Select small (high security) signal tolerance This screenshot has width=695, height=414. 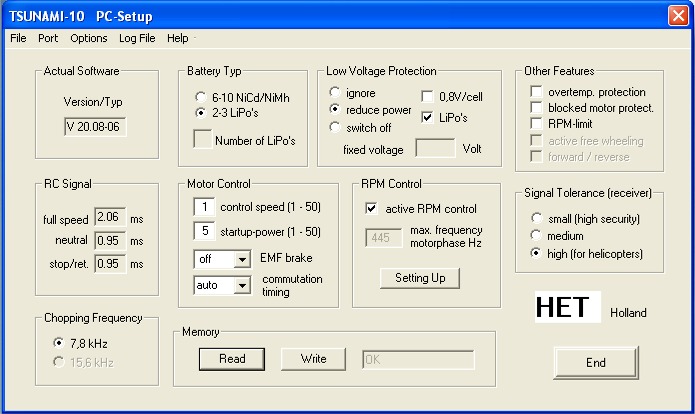[536, 218]
